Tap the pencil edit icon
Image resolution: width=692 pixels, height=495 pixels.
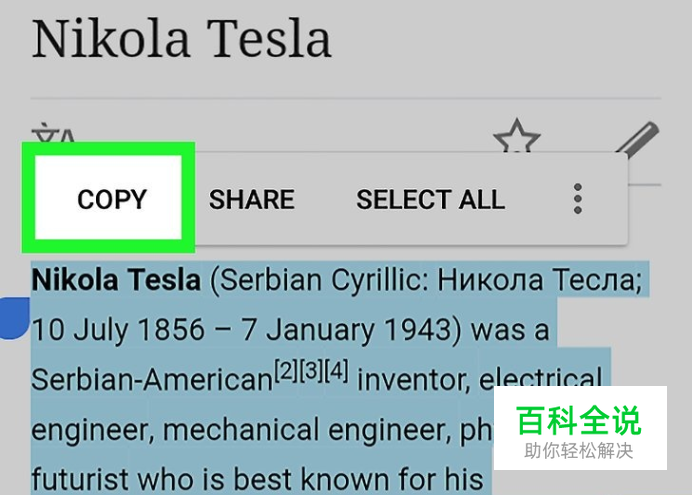point(637,139)
